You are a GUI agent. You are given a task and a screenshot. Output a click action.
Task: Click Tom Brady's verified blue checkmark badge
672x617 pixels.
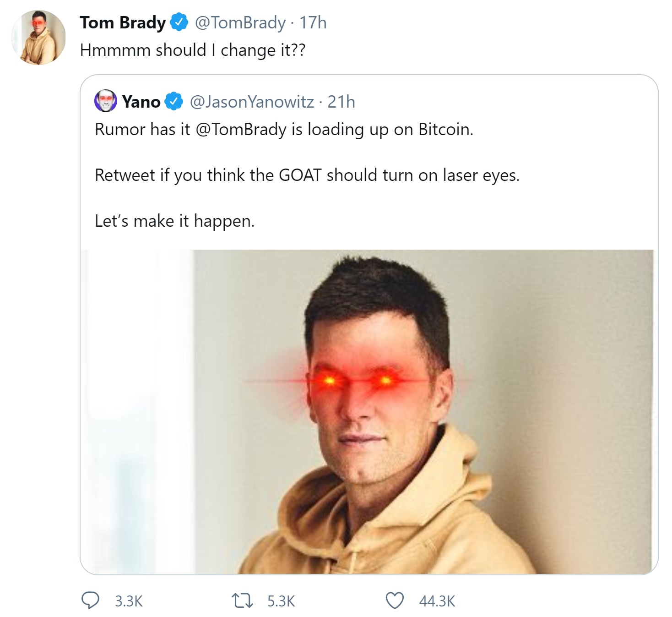tap(178, 22)
